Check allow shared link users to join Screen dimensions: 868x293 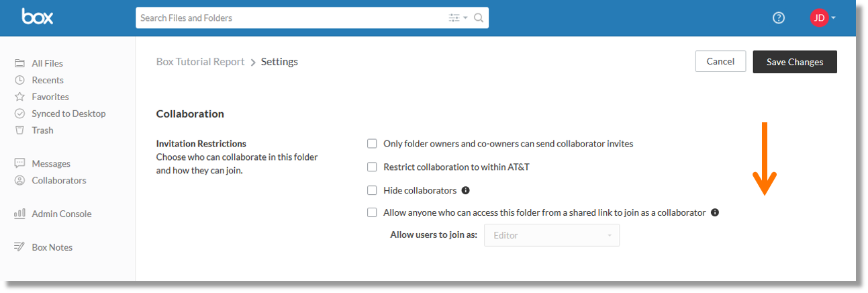point(372,212)
